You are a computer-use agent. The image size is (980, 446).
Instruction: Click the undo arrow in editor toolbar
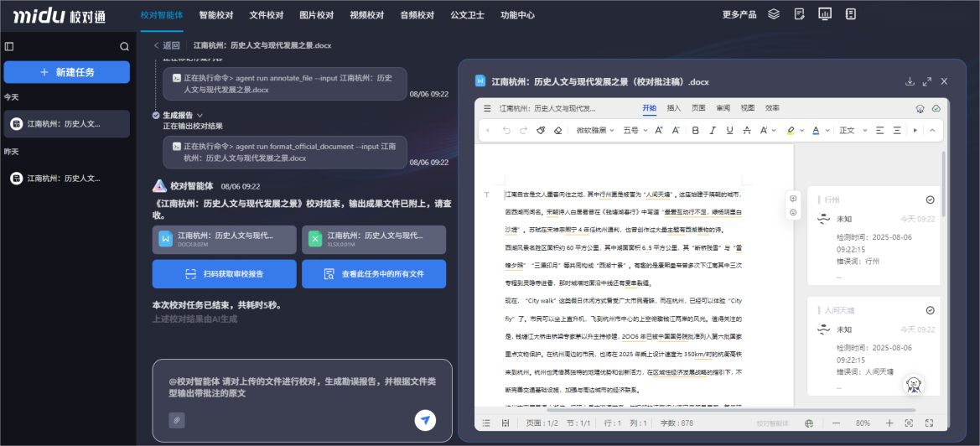[507, 131]
